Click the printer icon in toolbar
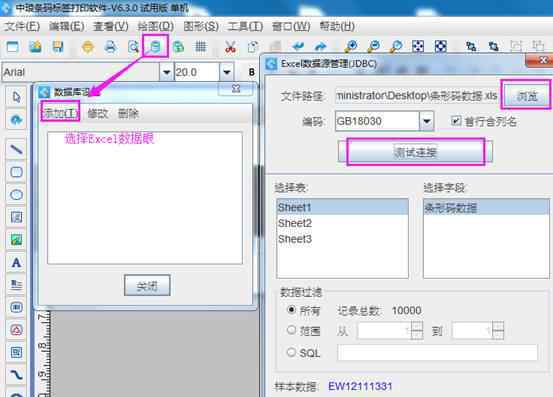Screen dimensions: 553x397 coord(110,47)
